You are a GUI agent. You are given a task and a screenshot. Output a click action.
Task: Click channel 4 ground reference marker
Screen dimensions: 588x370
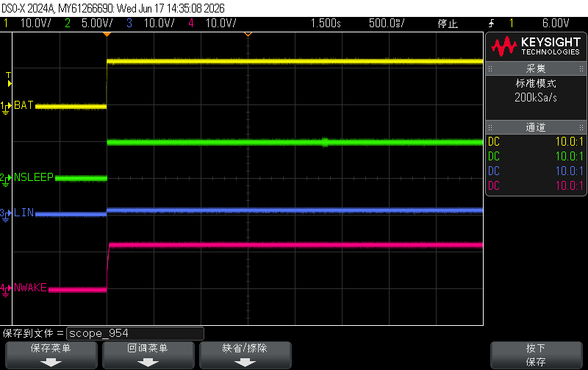[6, 290]
